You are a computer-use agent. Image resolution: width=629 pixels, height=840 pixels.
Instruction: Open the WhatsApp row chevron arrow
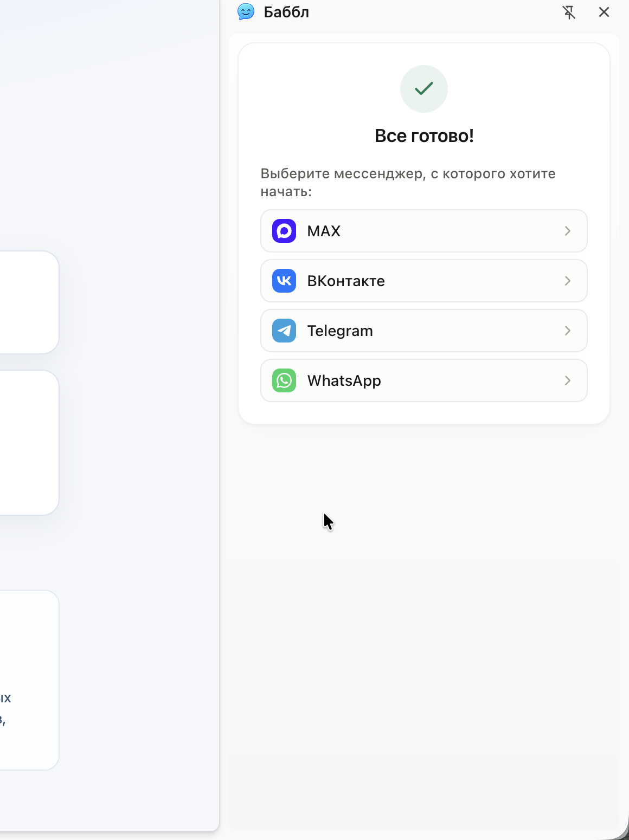point(568,380)
